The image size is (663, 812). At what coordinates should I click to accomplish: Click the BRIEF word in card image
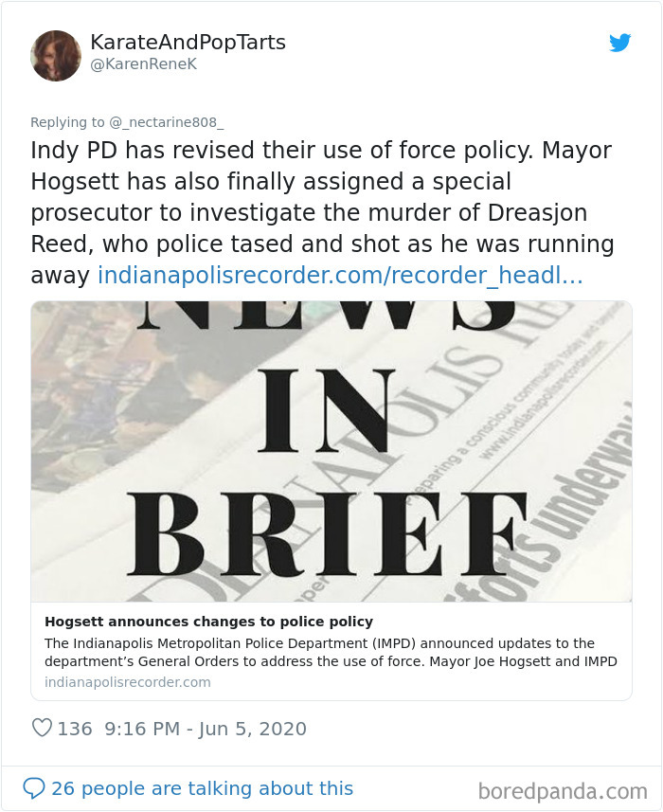point(327,533)
